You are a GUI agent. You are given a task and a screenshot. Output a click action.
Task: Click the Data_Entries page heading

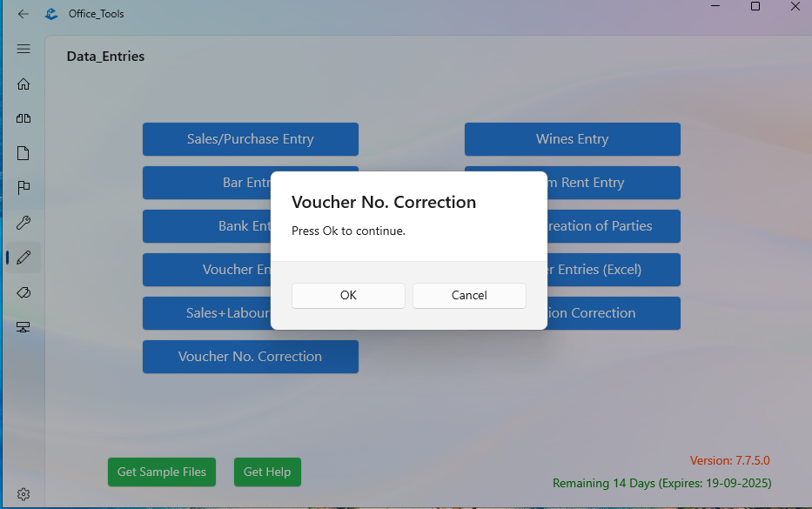[105, 57]
